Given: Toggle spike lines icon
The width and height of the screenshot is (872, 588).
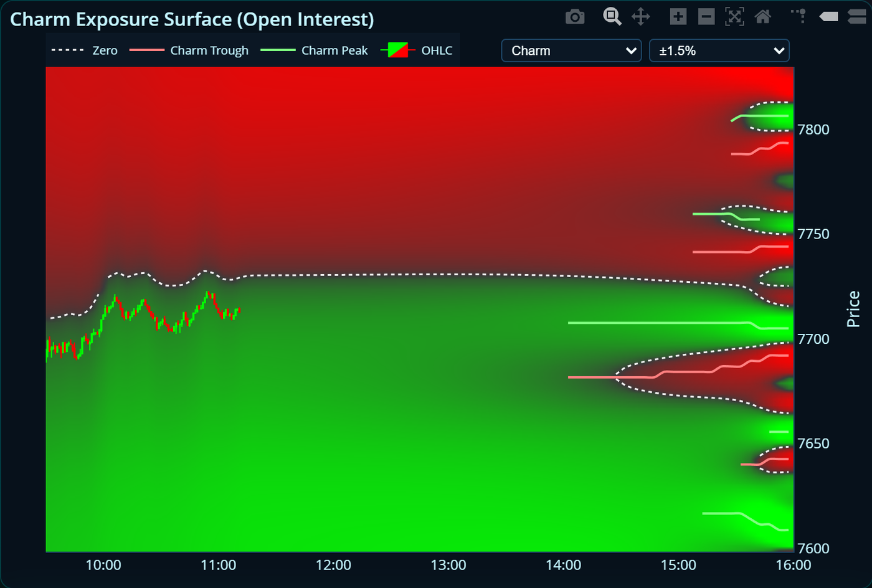Looking at the screenshot, I should 799,16.
